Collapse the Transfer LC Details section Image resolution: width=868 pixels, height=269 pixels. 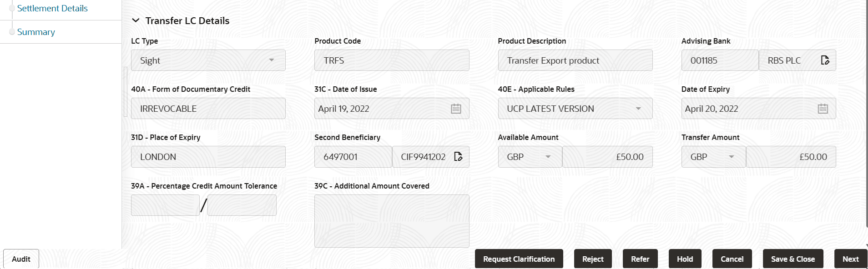point(135,20)
